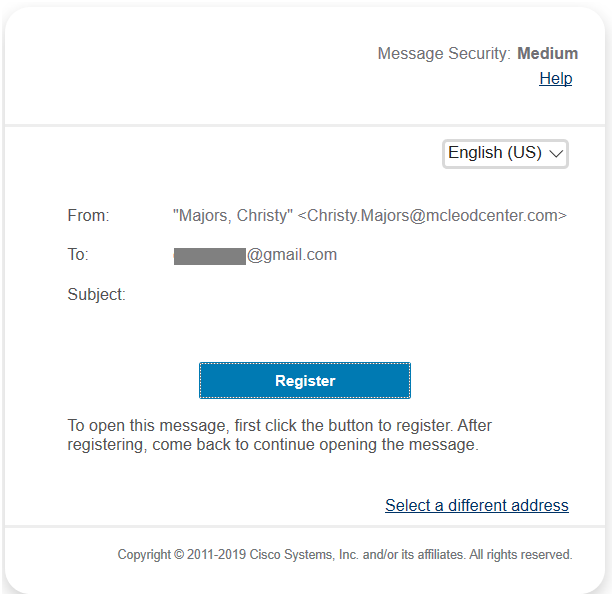Click the blue Register button

click(x=305, y=381)
